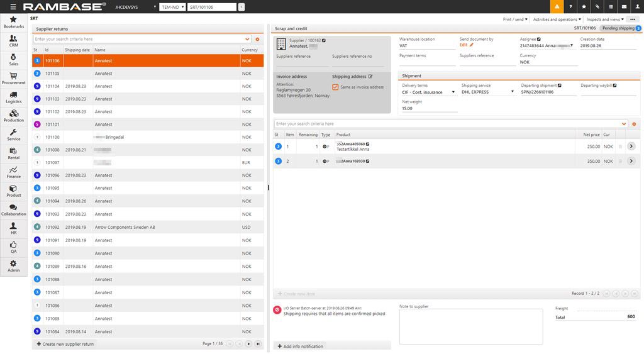Open the arrow button for item 1

pyautogui.click(x=631, y=147)
